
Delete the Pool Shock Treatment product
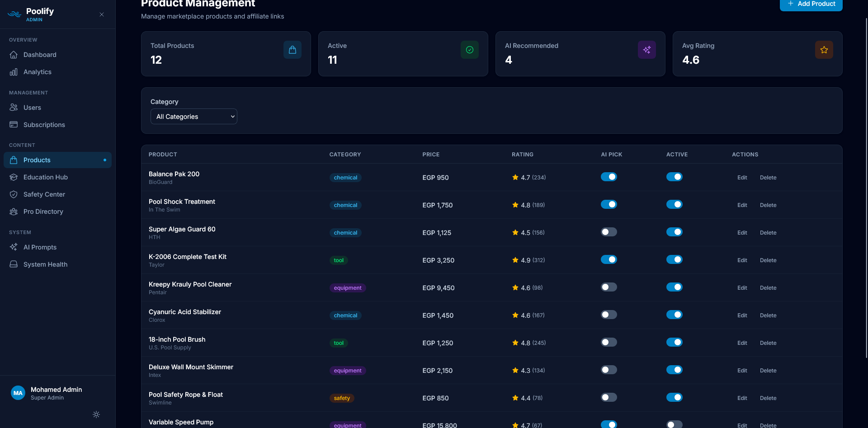[x=768, y=205]
